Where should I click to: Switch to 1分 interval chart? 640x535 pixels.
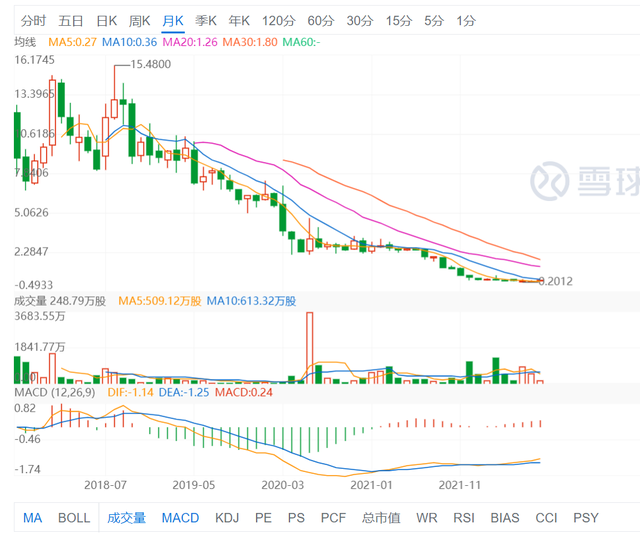click(466, 20)
